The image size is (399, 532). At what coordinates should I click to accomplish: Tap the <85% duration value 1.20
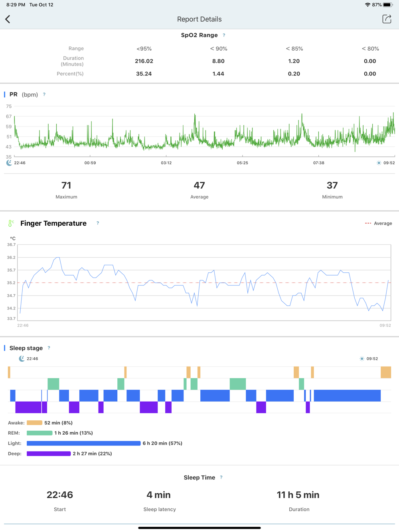point(294,61)
